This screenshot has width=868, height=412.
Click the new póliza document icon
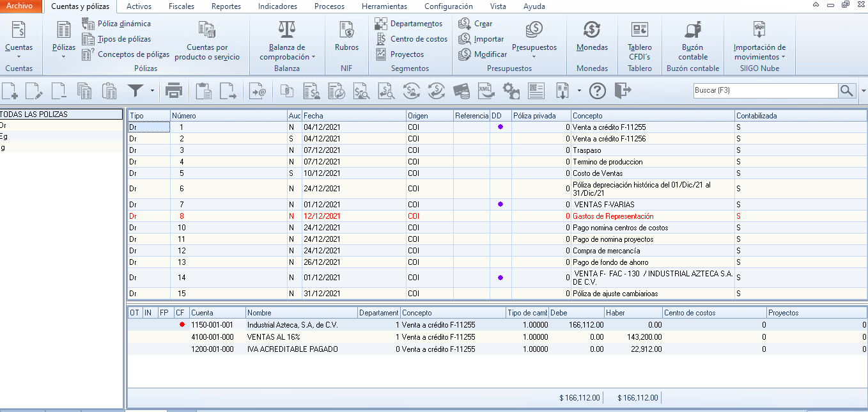pyautogui.click(x=10, y=91)
